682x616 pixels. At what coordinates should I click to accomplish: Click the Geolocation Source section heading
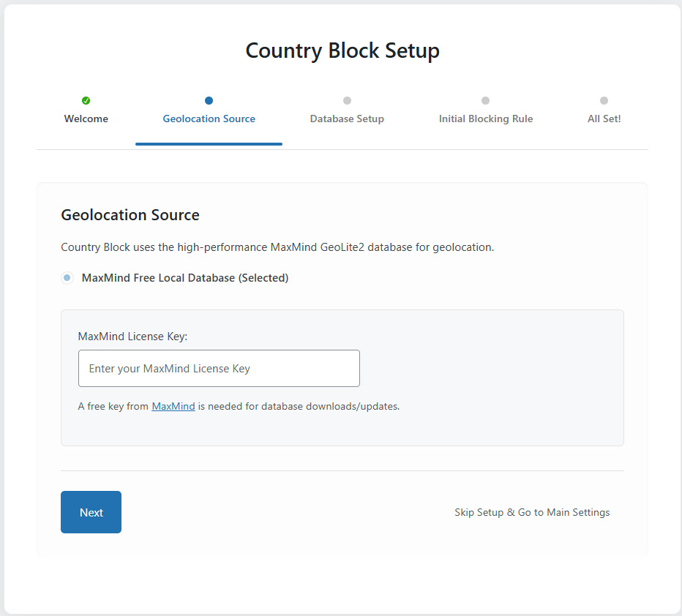pyautogui.click(x=130, y=215)
